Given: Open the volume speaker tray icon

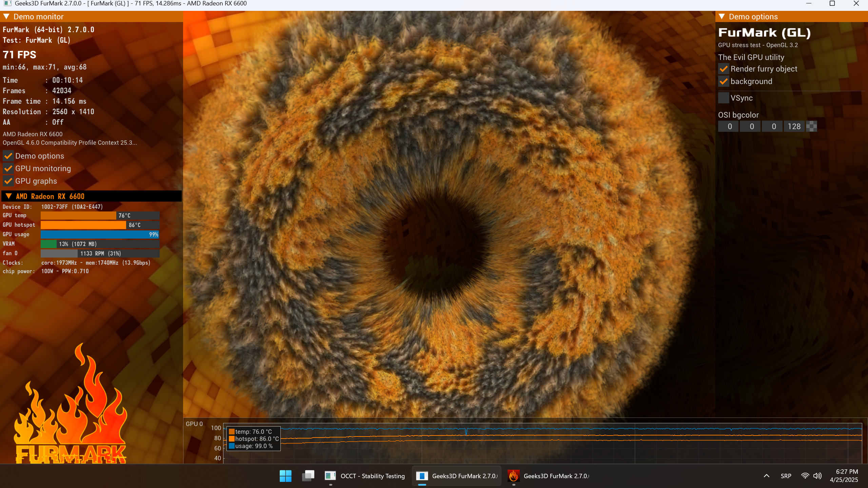Looking at the screenshot, I should [x=817, y=476].
